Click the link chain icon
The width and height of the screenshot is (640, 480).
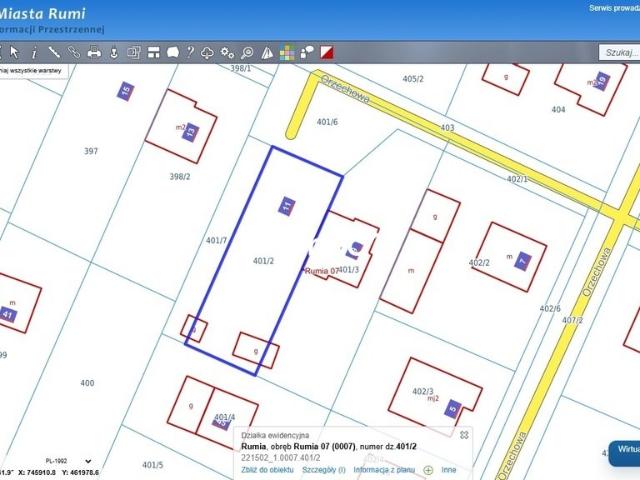[x=74, y=52]
